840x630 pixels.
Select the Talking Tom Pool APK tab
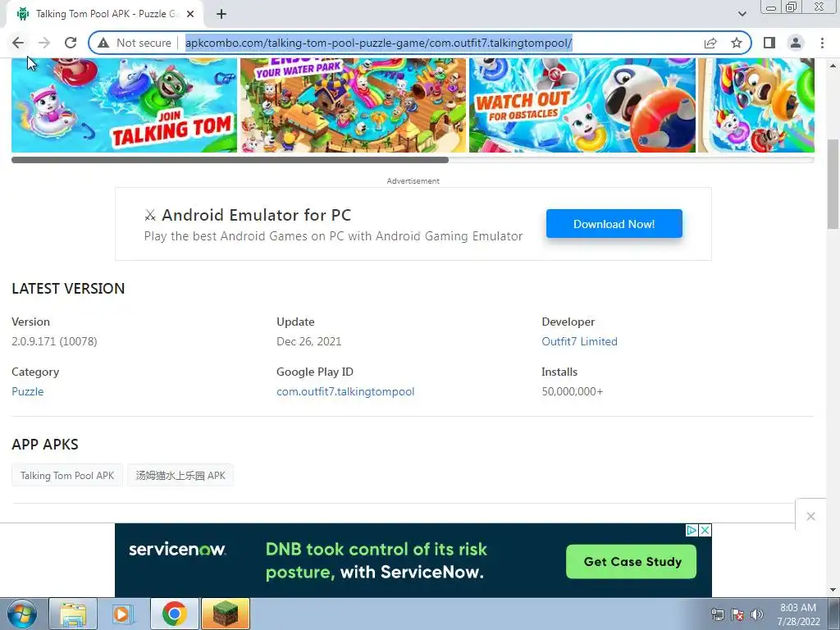104,15
